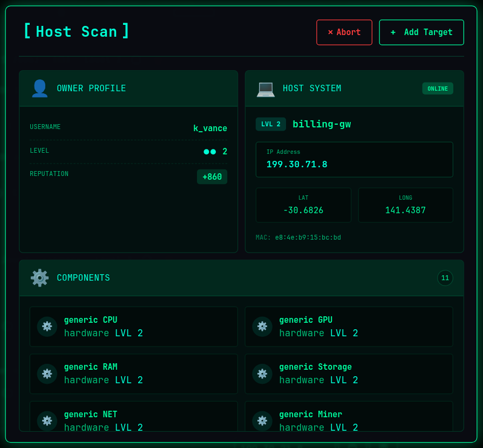Click the host system laptop icon
This screenshot has height=448, width=483.
pos(266,89)
